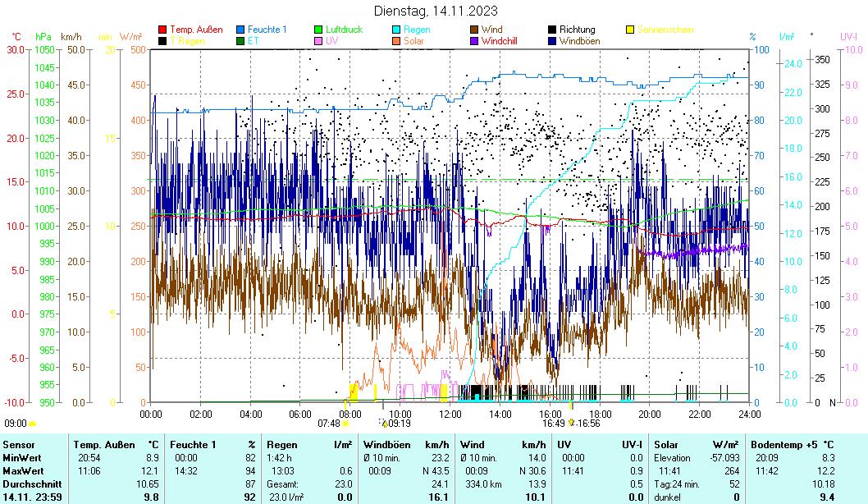
Task: Click the blue Feuchte 1 legend square
Action: click(241, 30)
